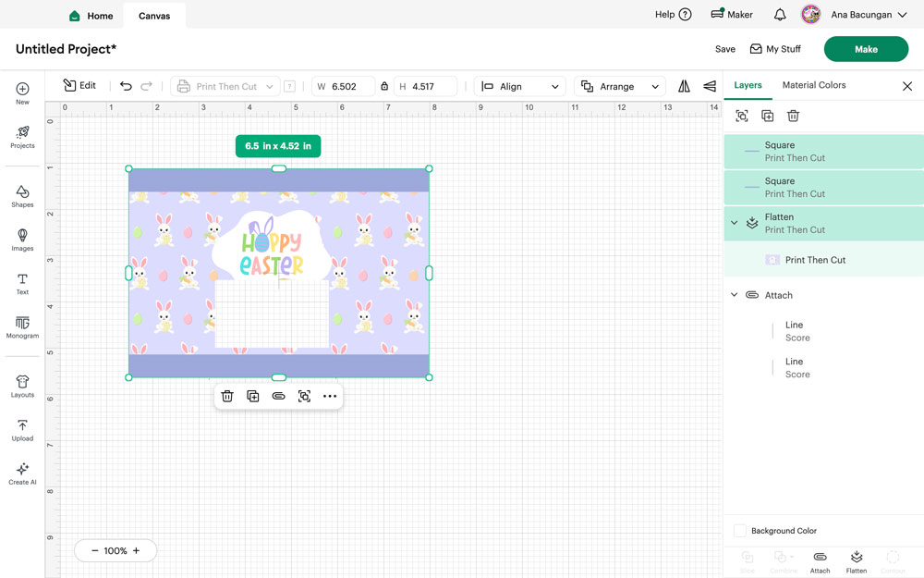
Task: Open the Align dropdown
Action: (519, 86)
